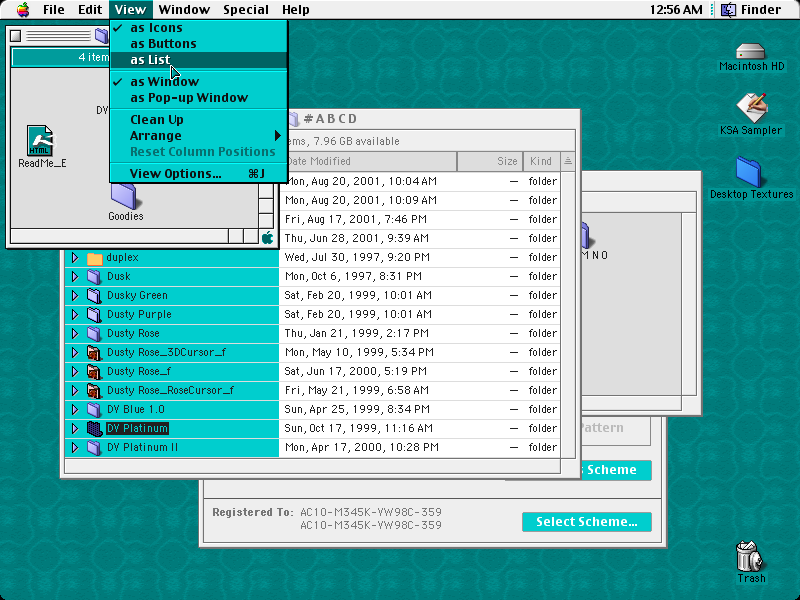Open the Finder application menu
Image resolution: width=800 pixels, height=600 pixels.
pyautogui.click(x=751, y=10)
